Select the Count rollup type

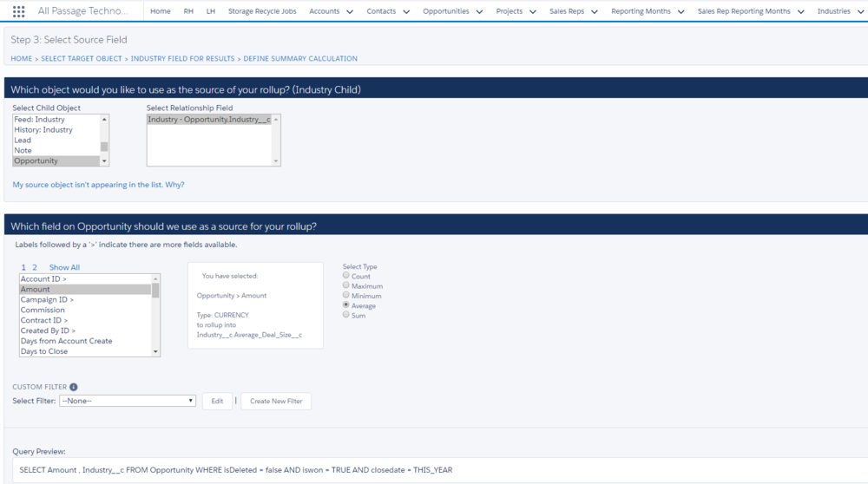tap(346, 276)
